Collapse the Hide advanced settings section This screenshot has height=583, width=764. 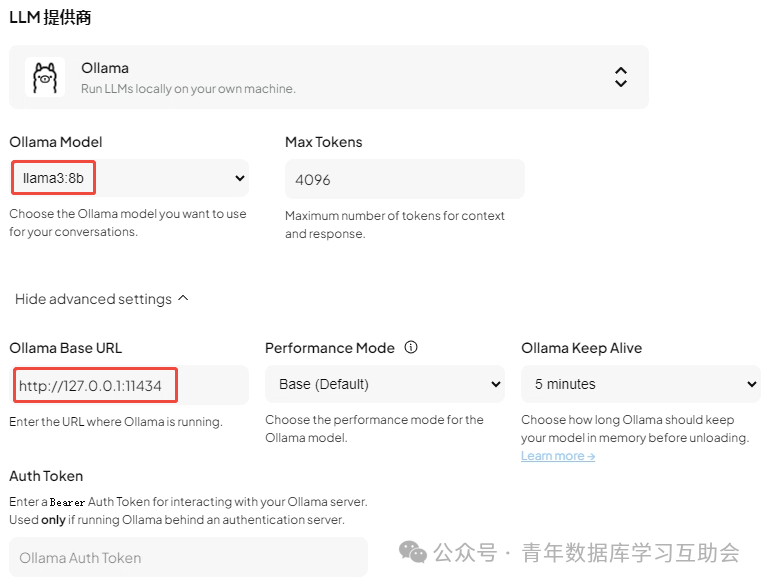(101, 299)
